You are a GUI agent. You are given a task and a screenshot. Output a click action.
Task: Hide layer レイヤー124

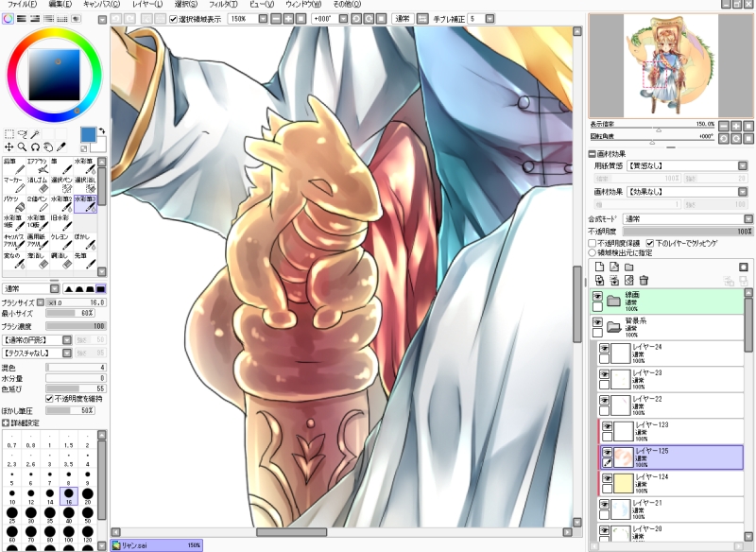[x=607, y=478]
